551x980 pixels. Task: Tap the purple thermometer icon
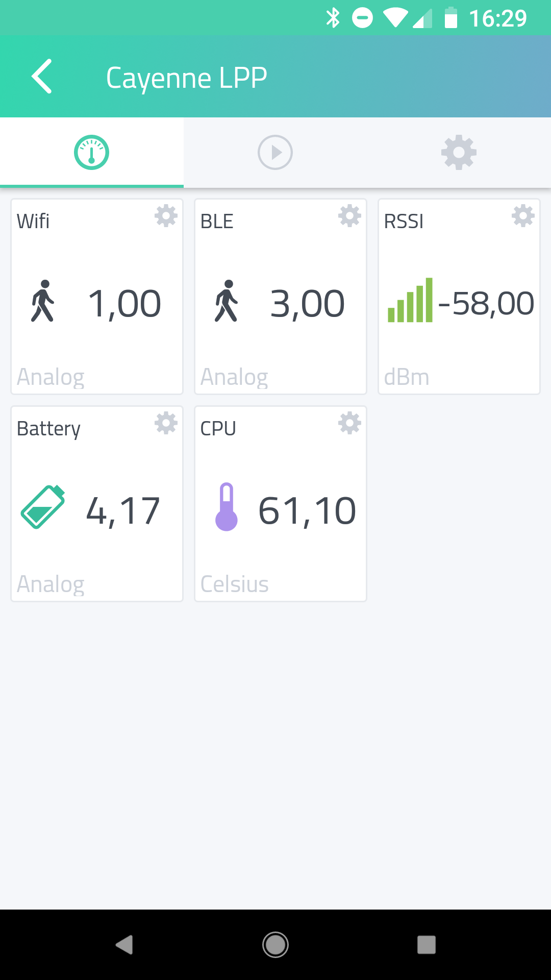coord(227,507)
